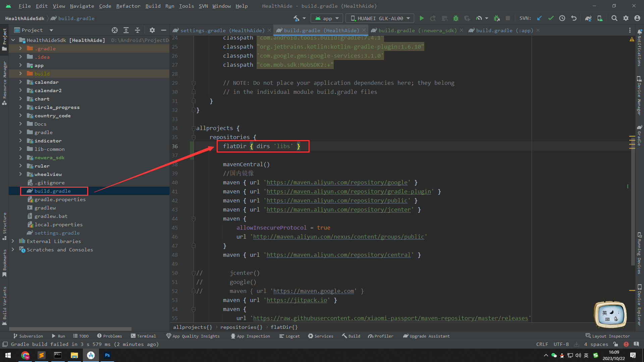This screenshot has height=362, width=644.
Task: Toggle the Gradle tool window on right
Action: point(640,135)
